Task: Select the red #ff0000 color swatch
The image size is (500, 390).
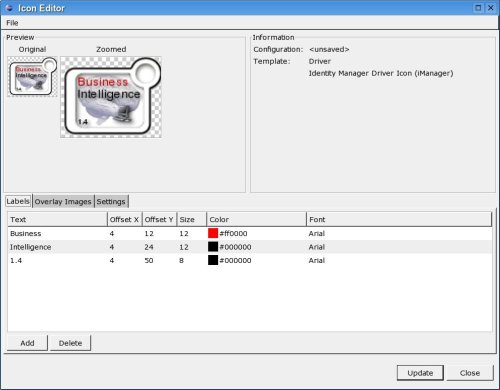Action: tap(213, 233)
